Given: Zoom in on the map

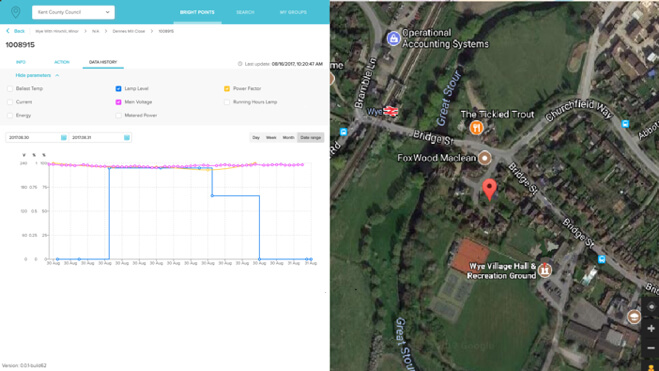Looking at the screenshot, I should tap(651, 328).
